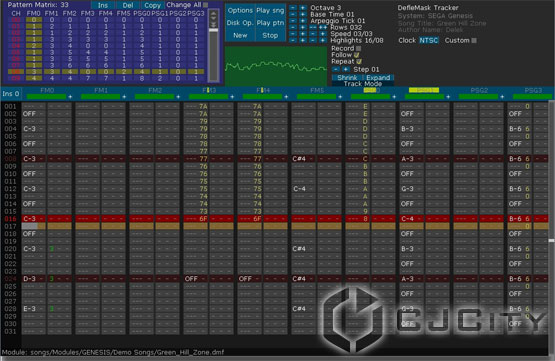Stop playback with Stop button
Screen dimensions: 555x361
[x=270, y=35]
